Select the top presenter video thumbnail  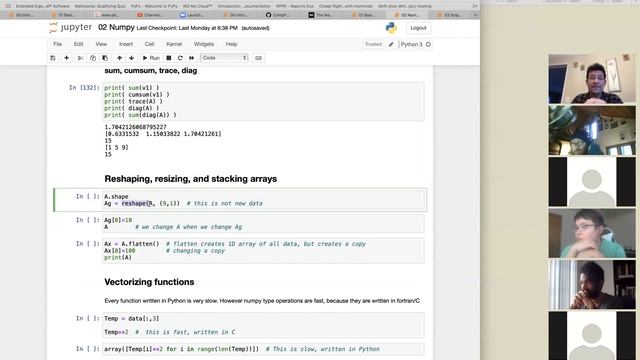[x=592, y=79]
